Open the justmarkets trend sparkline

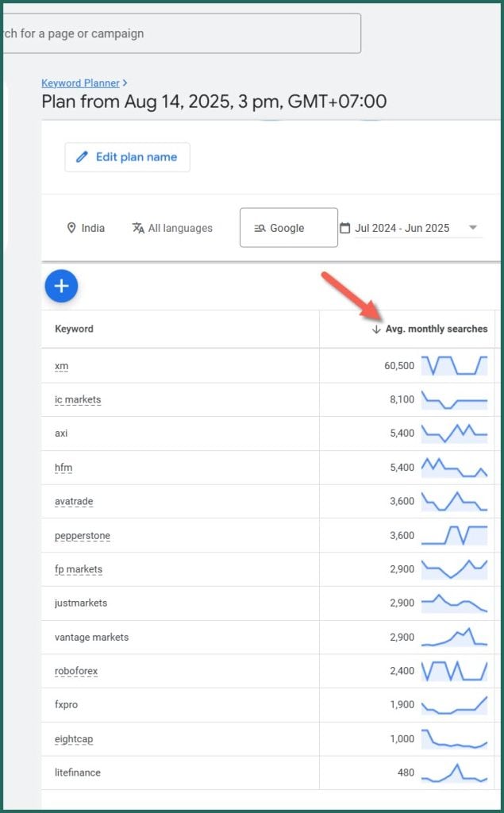[x=454, y=603]
